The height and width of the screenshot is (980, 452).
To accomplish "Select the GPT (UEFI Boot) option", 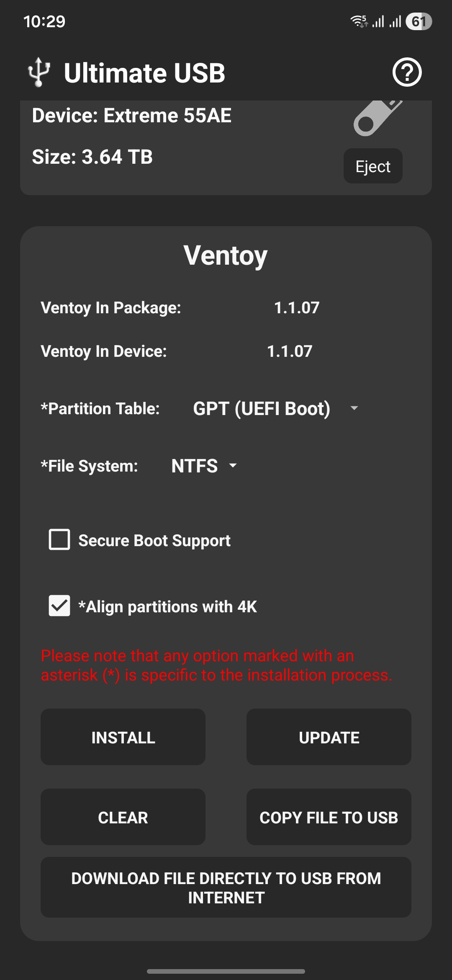I will pos(262,408).
